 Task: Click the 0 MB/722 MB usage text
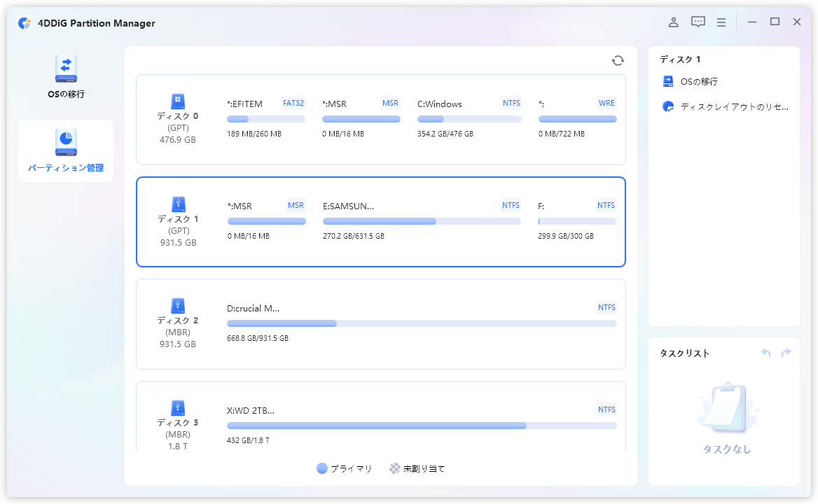point(562,134)
